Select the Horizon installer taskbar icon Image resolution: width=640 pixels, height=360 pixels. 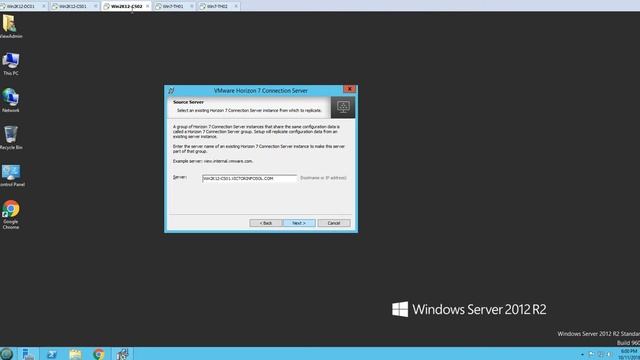click(x=122, y=354)
